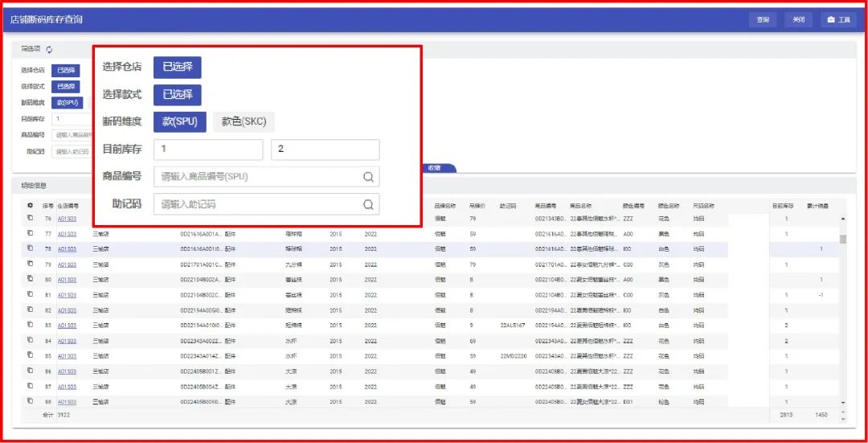Click the magnifier icon in enlarged 助记码 field

368,204
